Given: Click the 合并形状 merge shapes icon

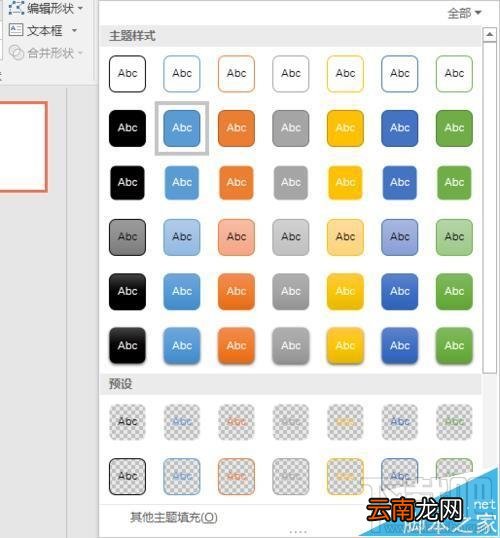Looking at the screenshot, I should 16,52.
